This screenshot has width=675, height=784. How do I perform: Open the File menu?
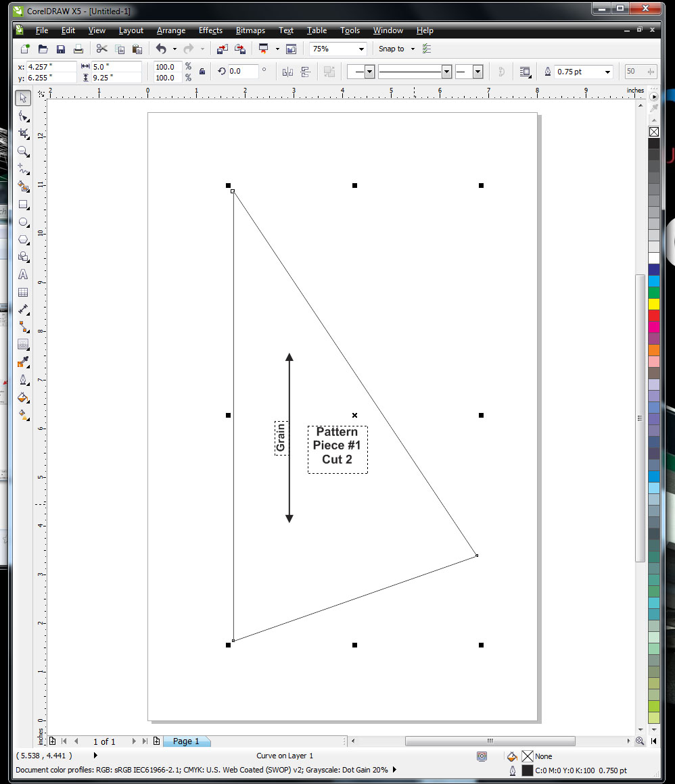(x=41, y=30)
